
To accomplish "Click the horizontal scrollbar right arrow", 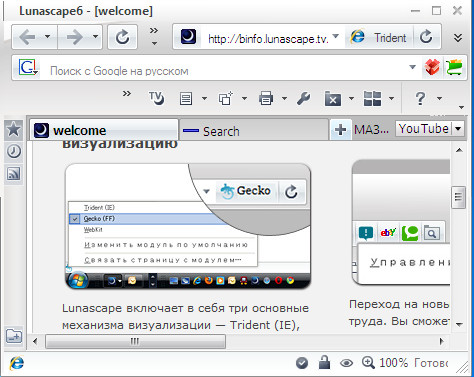I will point(441,341).
